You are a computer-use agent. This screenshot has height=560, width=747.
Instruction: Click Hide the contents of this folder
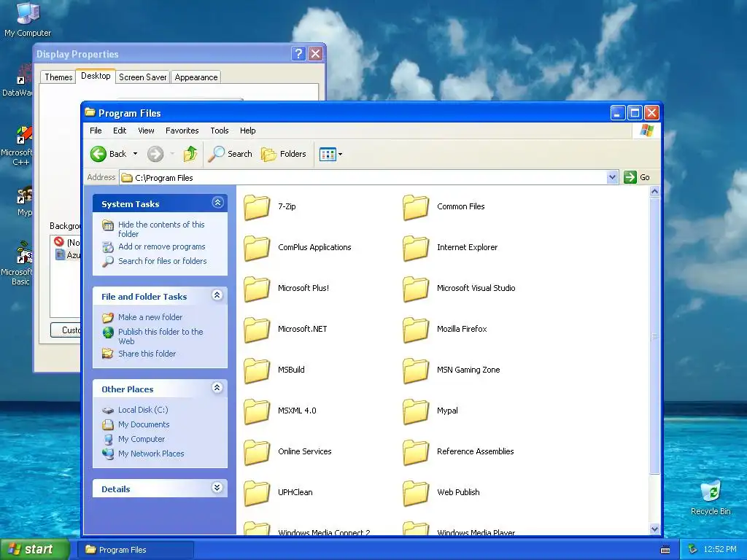pos(161,229)
